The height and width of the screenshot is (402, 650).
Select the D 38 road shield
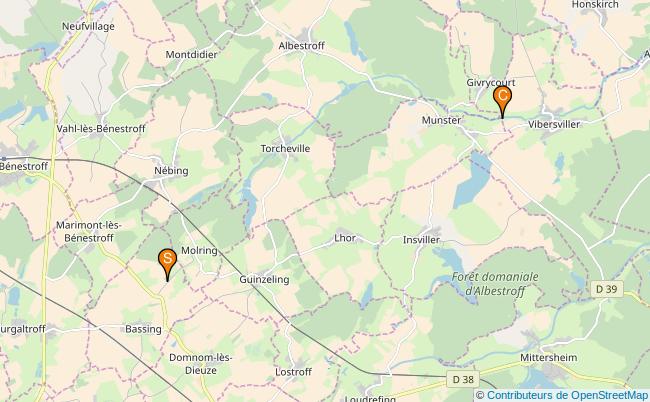[x=463, y=379]
